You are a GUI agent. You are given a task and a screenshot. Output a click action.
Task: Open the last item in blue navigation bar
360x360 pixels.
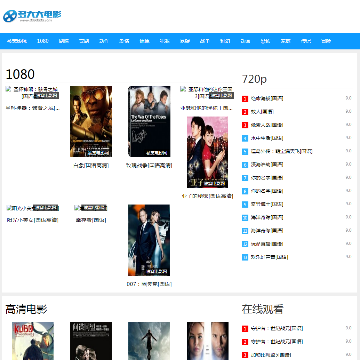point(326,41)
